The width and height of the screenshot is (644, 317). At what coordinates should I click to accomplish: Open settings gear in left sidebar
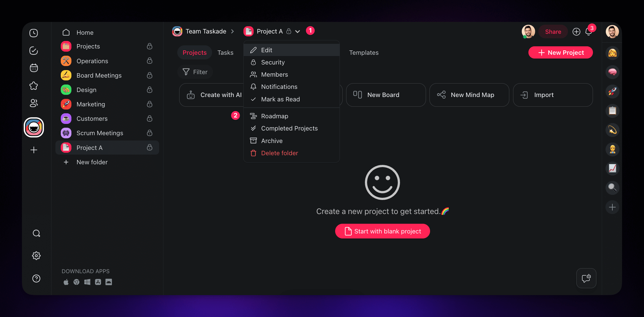(36, 256)
